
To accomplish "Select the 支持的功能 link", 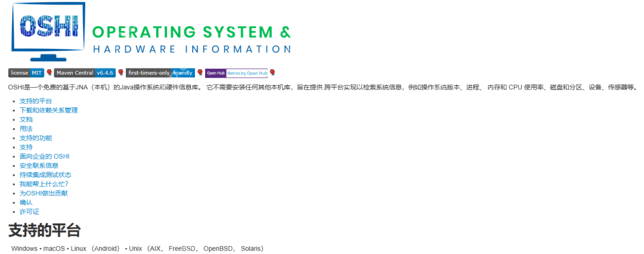I will [36, 138].
